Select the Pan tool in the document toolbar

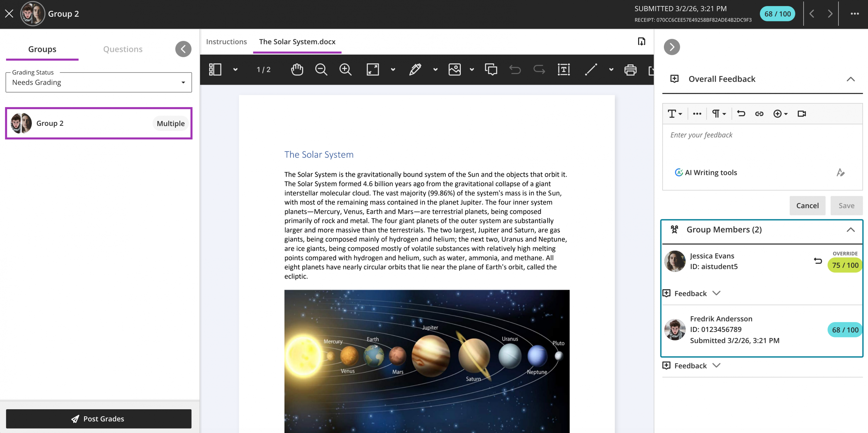297,70
